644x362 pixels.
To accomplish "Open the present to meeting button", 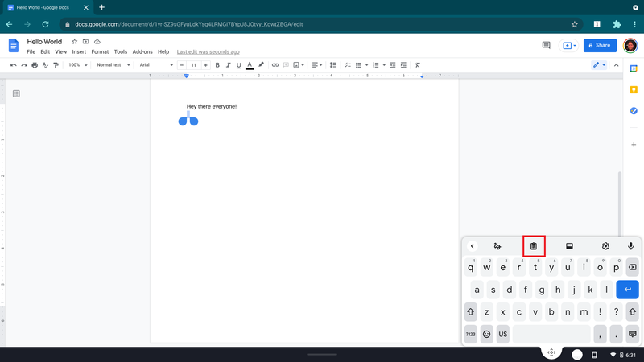I will 569,45.
